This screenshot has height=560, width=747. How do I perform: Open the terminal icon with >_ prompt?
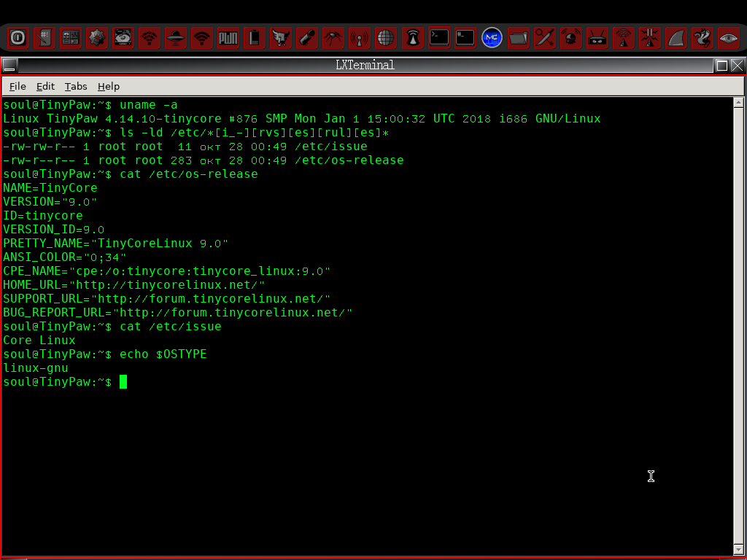pos(439,38)
